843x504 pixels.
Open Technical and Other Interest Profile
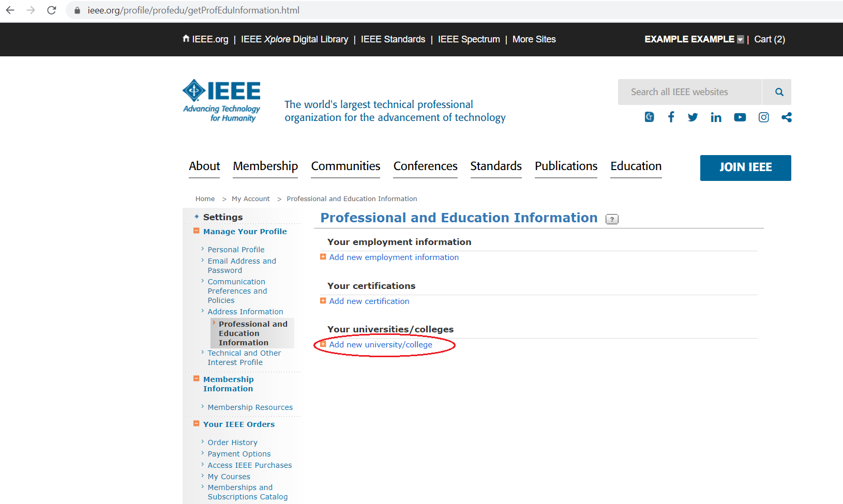244,358
